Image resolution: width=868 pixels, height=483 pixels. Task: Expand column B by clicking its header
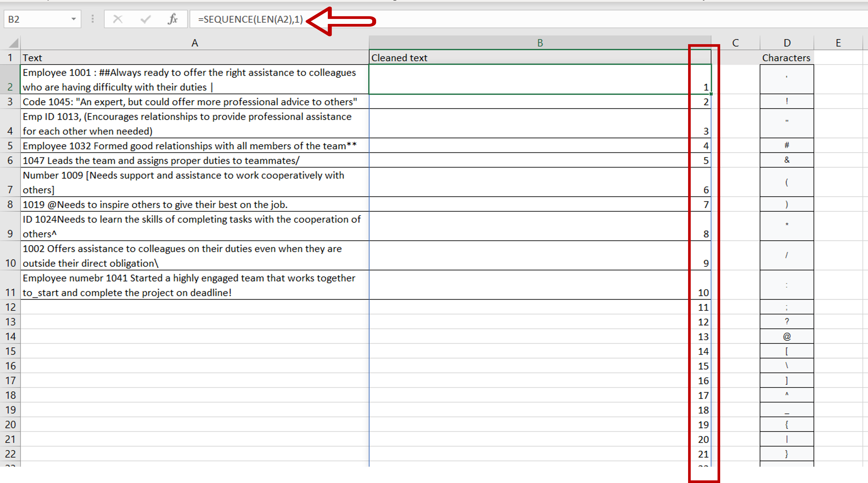(x=539, y=42)
